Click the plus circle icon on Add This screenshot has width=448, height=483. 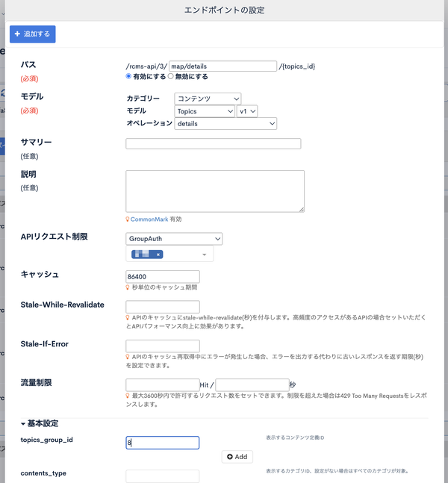pyautogui.click(x=230, y=457)
